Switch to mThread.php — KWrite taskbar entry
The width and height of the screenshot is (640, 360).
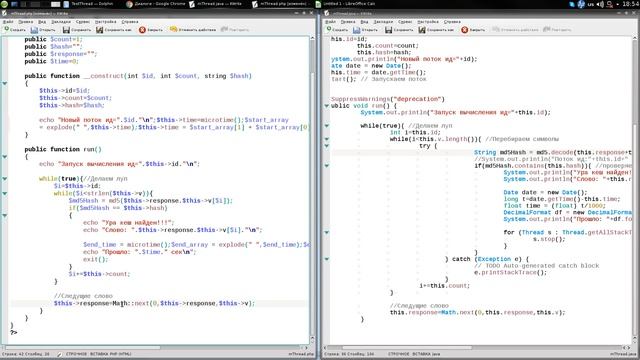pos(280,4)
